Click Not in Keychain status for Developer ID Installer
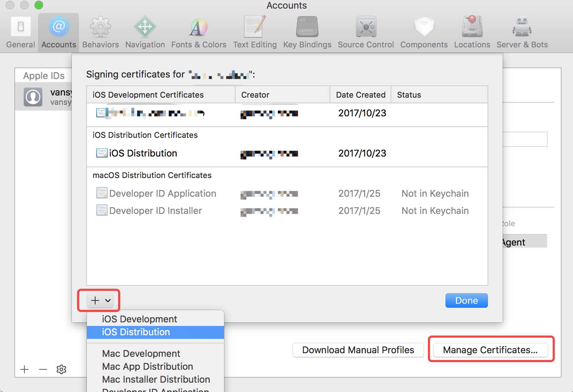 (435, 211)
